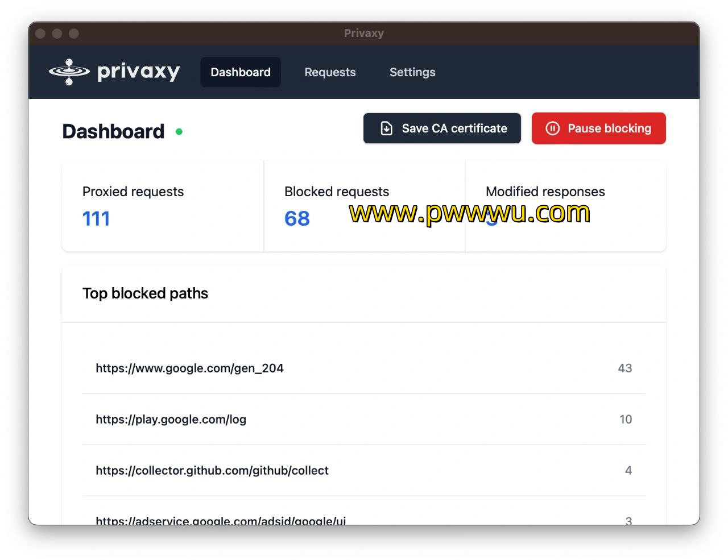Minimize the Privaxy window

57,34
